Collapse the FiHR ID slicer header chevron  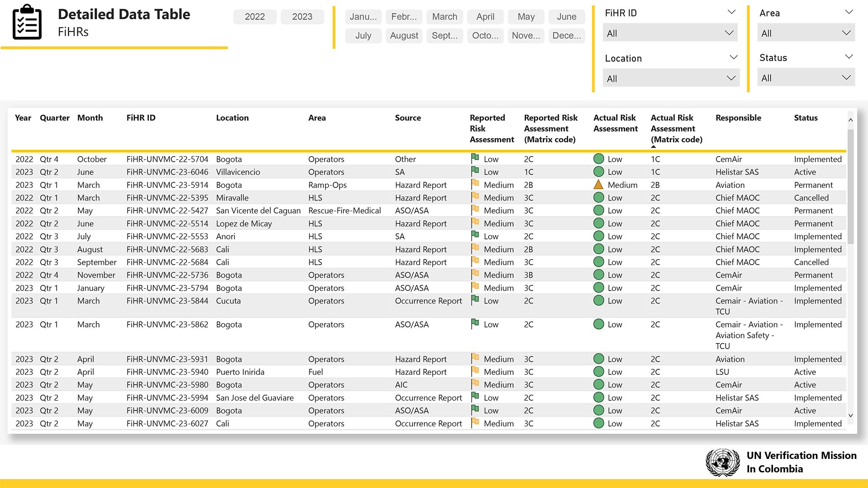pyautogui.click(x=732, y=12)
